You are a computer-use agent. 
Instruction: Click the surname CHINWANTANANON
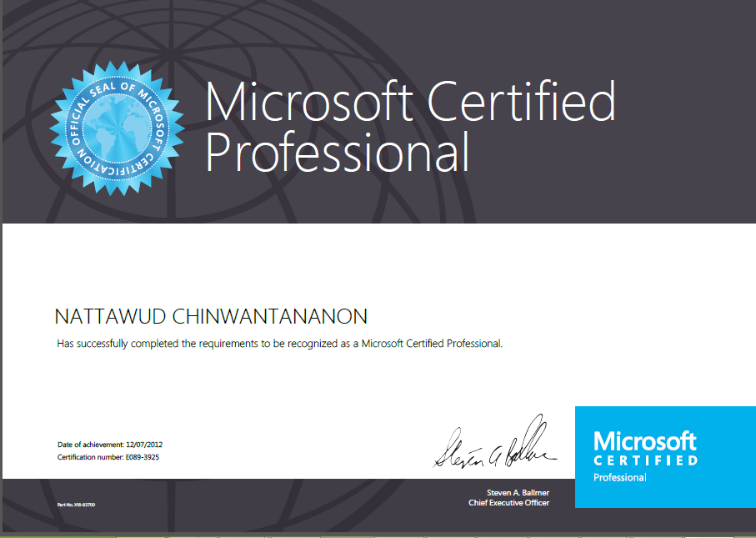(269, 317)
